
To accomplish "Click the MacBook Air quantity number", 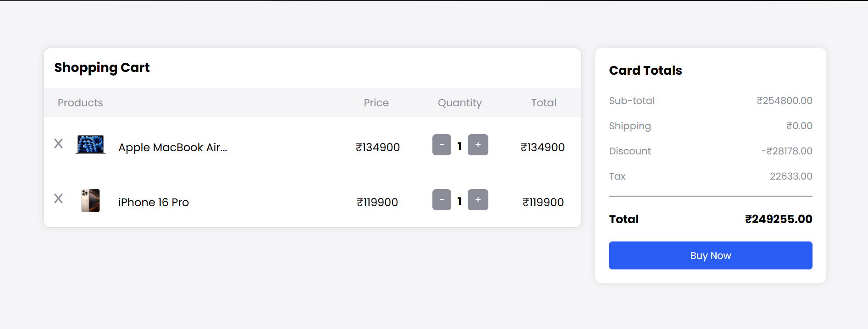I will 459,146.
